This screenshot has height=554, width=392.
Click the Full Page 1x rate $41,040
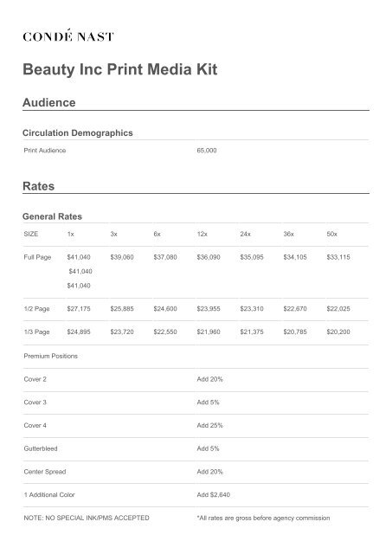79,257
